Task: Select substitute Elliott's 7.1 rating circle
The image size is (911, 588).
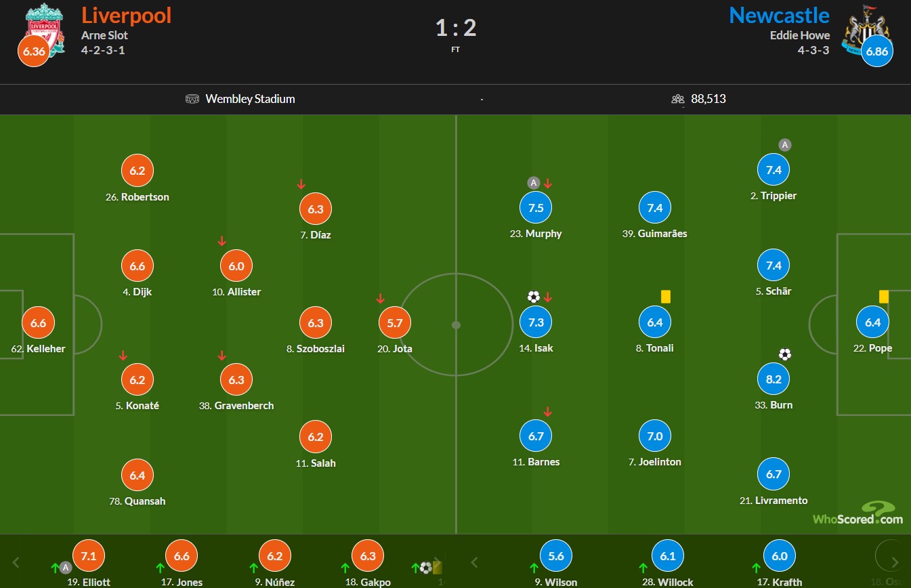Action: click(89, 556)
